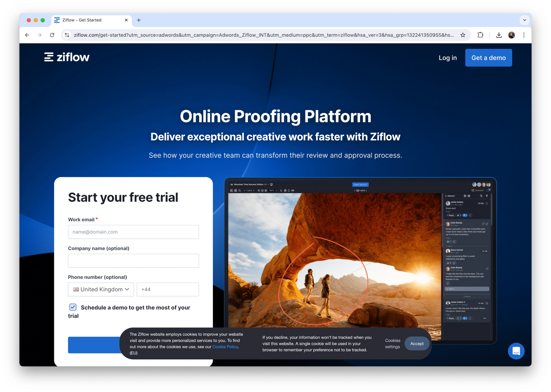This screenshot has height=392, width=551.
Task: Open the browser downloads icon
Action: pyautogui.click(x=498, y=35)
